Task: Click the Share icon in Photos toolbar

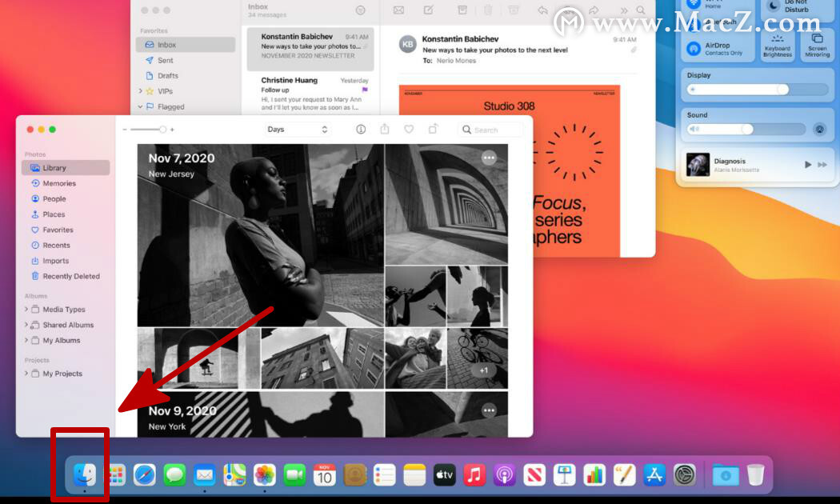Action: click(385, 130)
